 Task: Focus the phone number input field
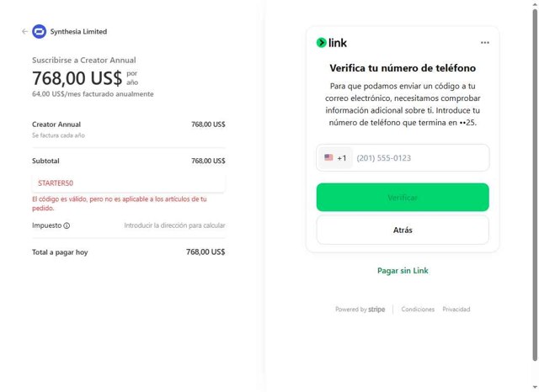417,157
